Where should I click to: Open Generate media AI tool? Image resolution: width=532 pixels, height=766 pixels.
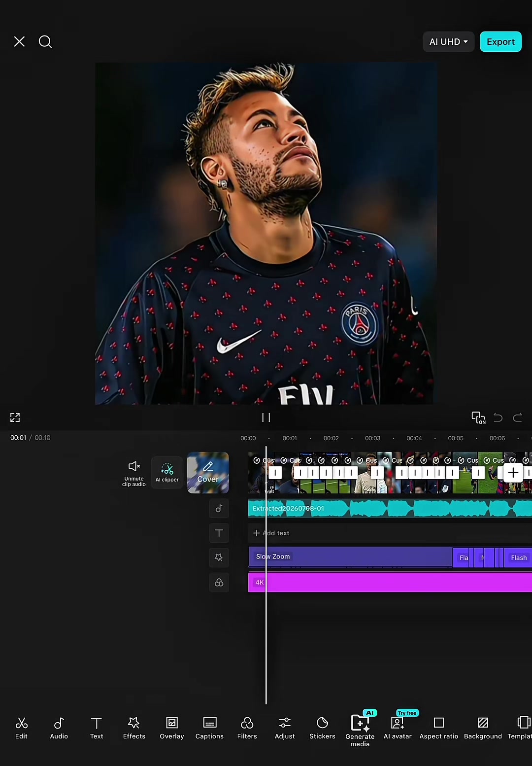360,730
